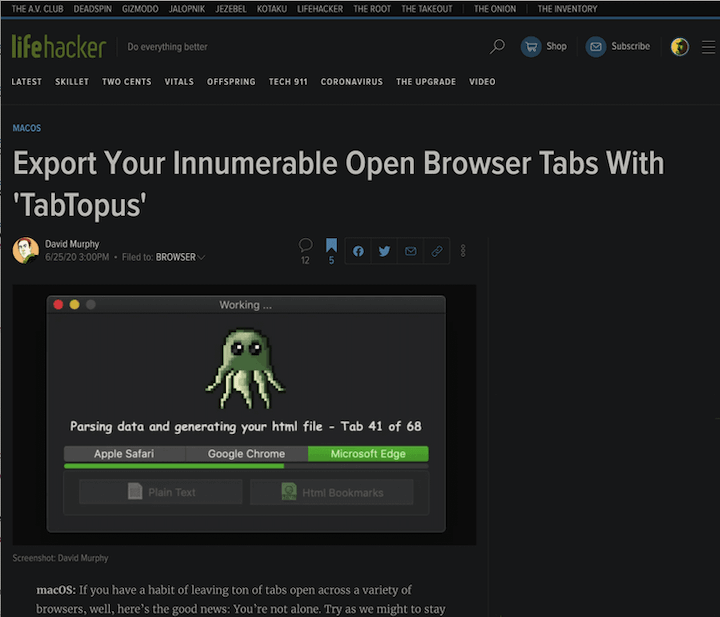This screenshot has width=720, height=617.
Task: Visit the DEADSPIN site
Action: [x=92, y=9]
